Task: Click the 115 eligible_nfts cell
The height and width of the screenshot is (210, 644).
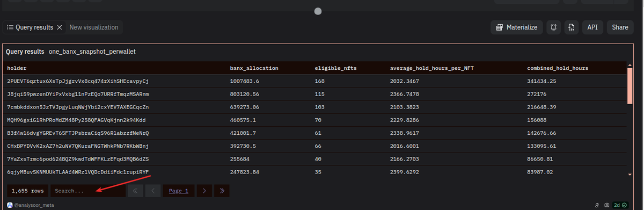Action: tap(320, 94)
